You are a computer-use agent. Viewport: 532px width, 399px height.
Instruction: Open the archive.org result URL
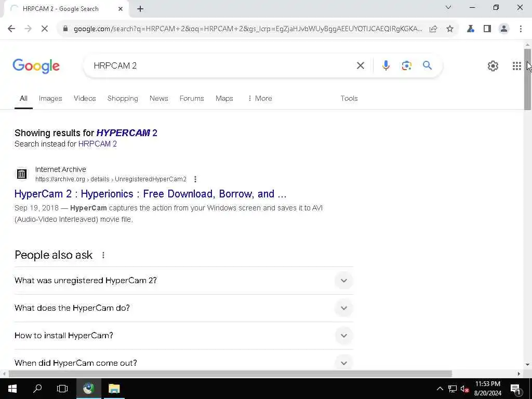pyautogui.click(x=111, y=179)
